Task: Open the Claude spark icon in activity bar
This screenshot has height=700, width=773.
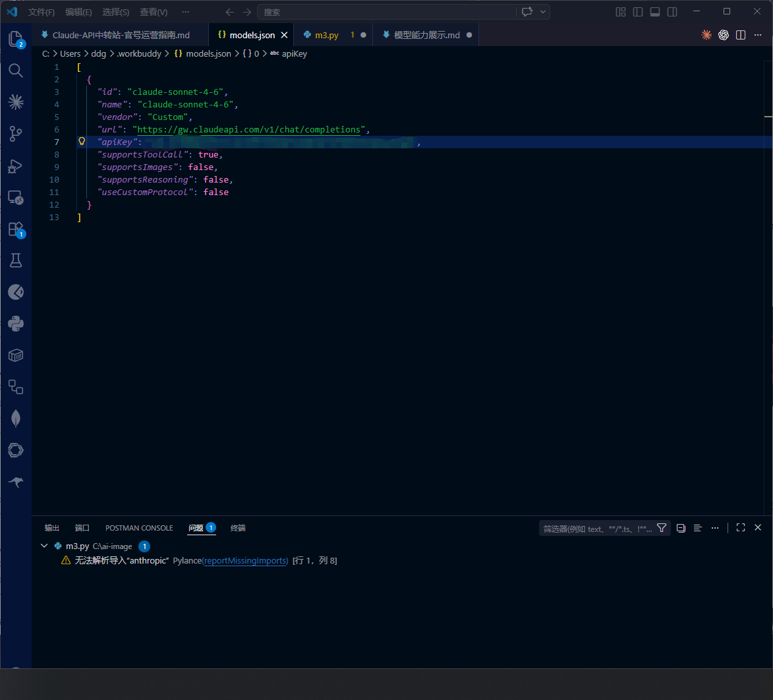Action: tap(16, 102)
